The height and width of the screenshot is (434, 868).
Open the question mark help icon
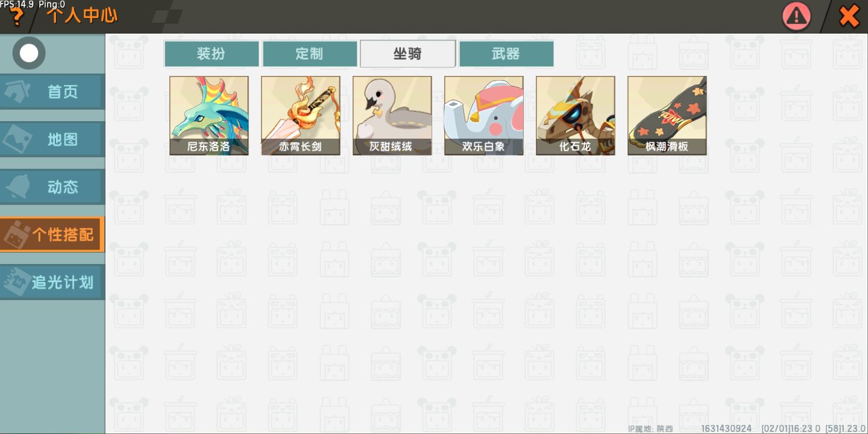pyautogui.click(x=16, y=17)
